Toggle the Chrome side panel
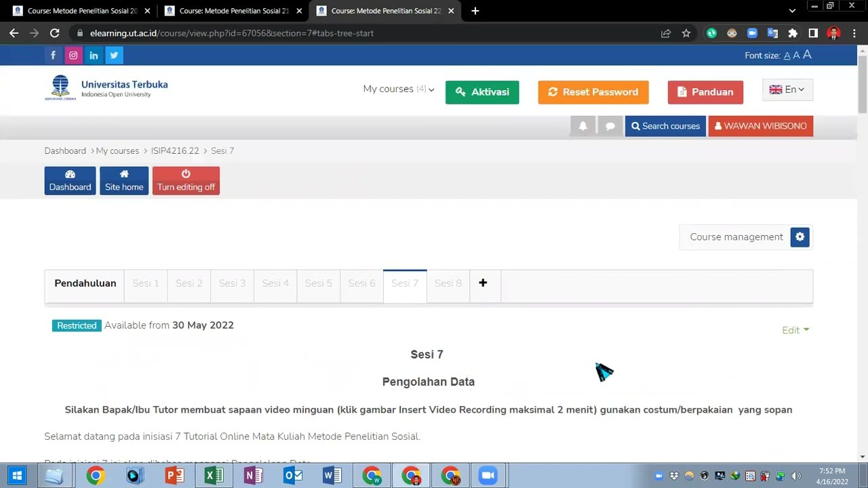The height and width of the screenshot is (488, 868). (x=813, y=33)
